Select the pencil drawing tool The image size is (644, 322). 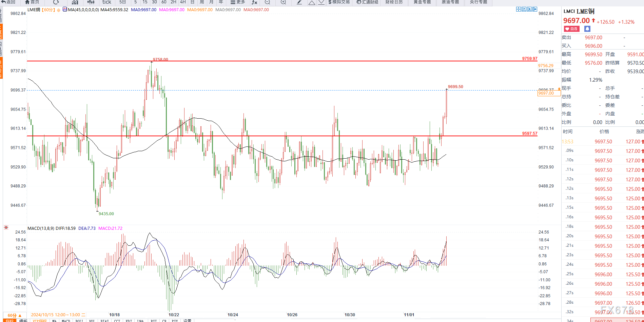(299, 2)
